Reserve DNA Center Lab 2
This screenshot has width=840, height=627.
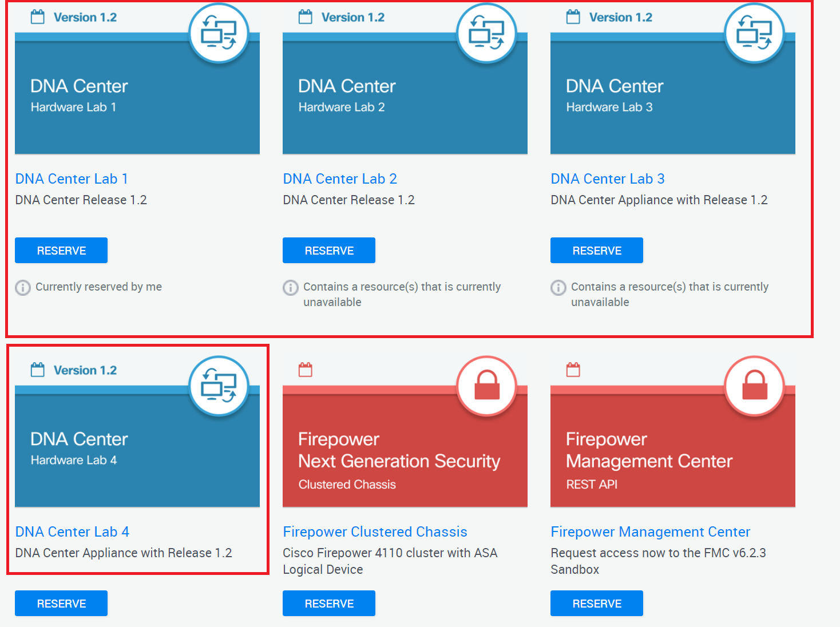pyautogui.click(x=329, y=251)
